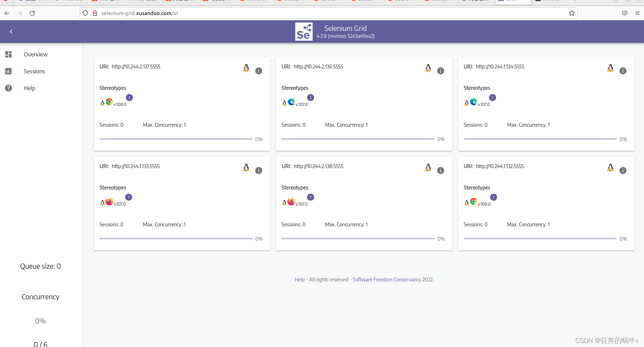This screenshot has width=644, height=347.
Task: Collapse the sidebar with the back chevron
Action: pos(11,32)
